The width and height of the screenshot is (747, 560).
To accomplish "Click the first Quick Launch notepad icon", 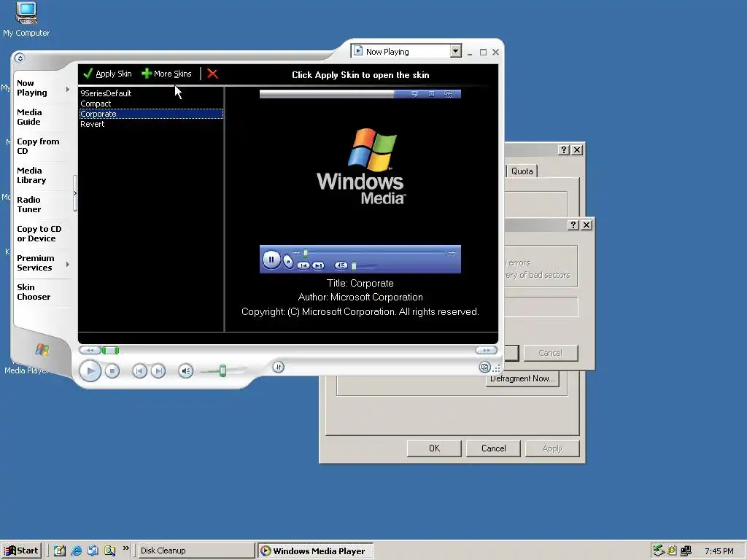I will [60, 551].
